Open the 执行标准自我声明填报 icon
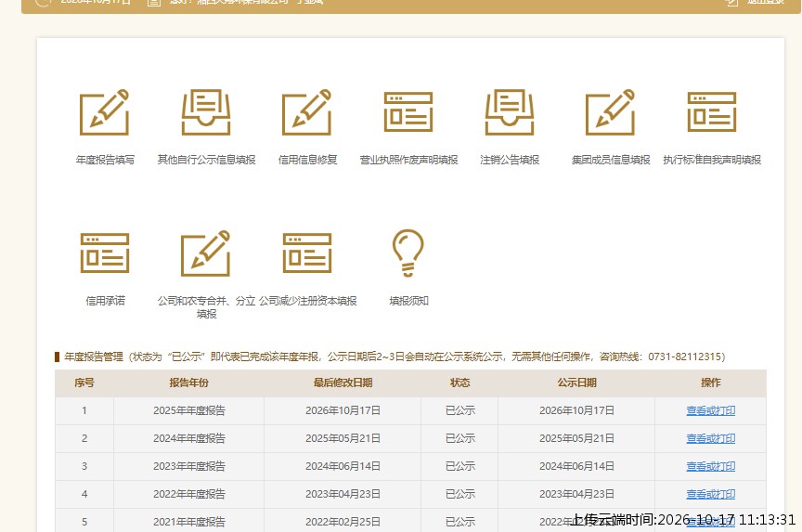This screenshot has width=802, height=532. pos(711,112)
